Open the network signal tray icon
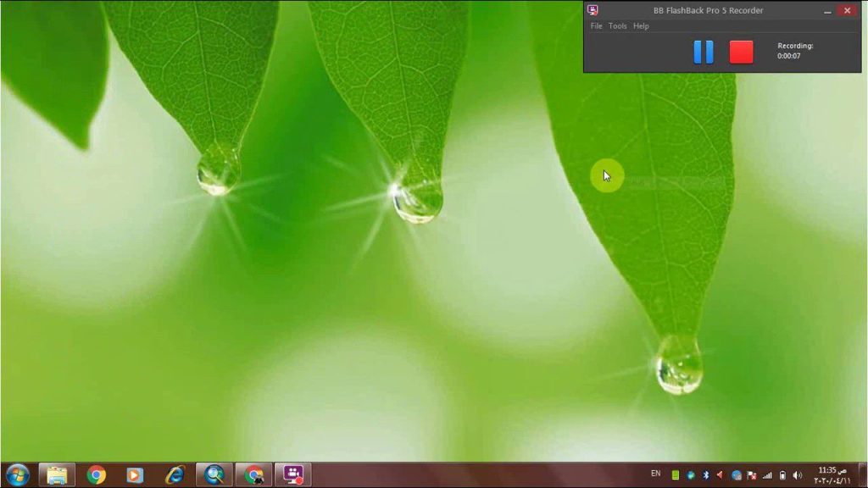868x488 pixels. (x=766, y=474)
